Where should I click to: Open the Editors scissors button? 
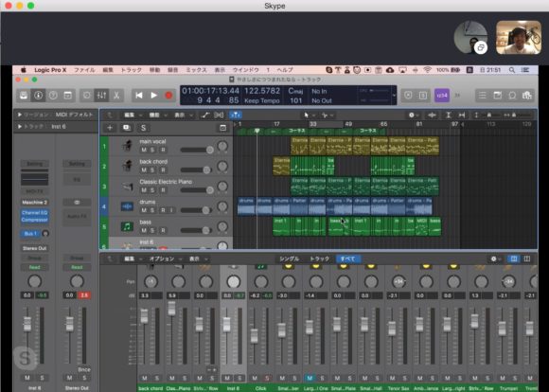click(x=116, y=96)
